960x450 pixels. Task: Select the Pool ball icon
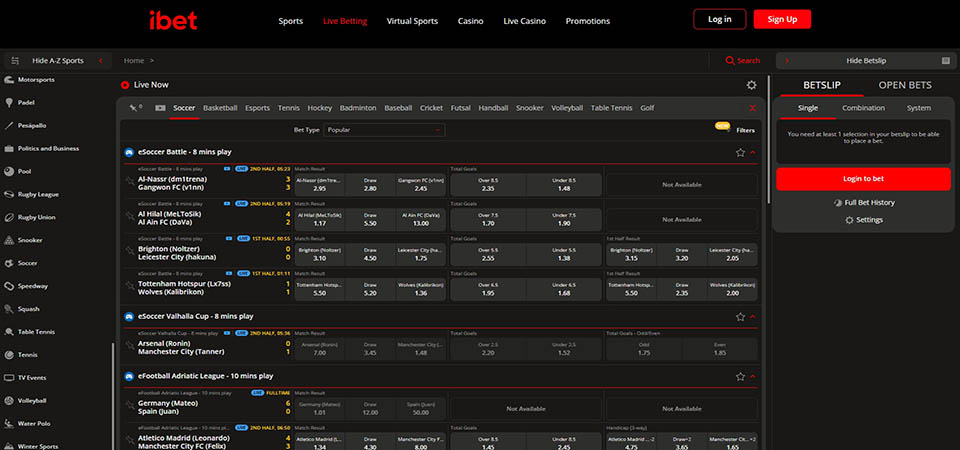click(x=9, y=171)
